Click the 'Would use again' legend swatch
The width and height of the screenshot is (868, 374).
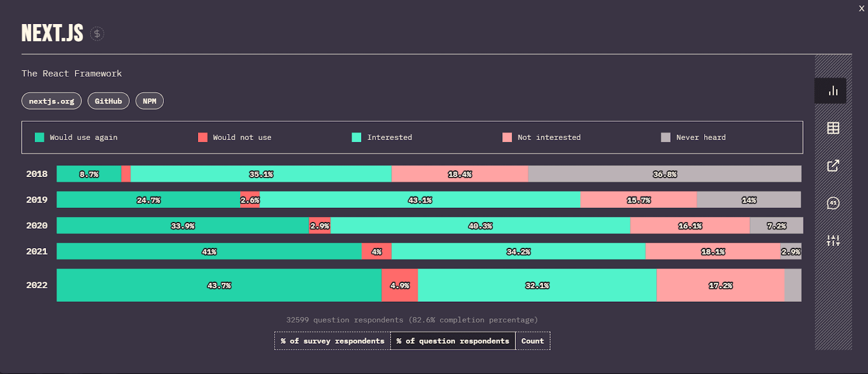(40, 137)
